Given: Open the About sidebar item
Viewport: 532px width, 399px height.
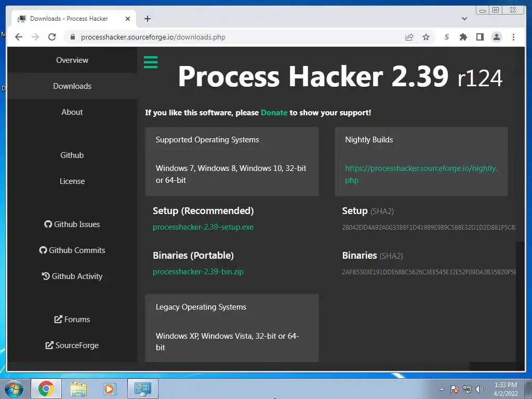Looking at the screenshot, I should (x=72, y=112).
